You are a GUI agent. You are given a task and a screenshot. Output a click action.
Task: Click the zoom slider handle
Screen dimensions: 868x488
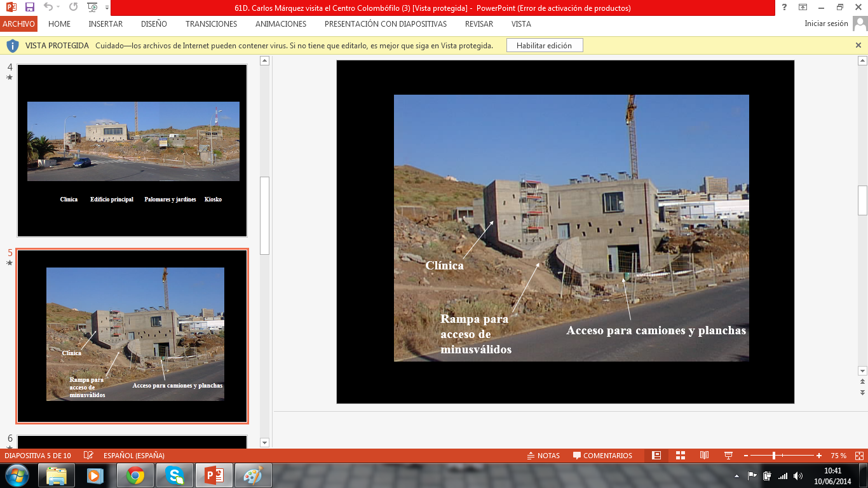774,456
